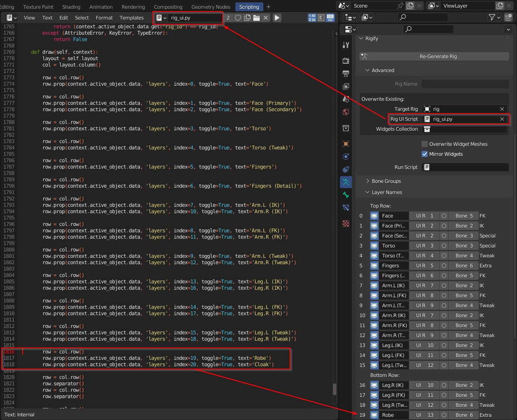This screenshot has height=420, width=517.
Task: Click the outliner filter funnel icon
Action: [x=495, y=17]
